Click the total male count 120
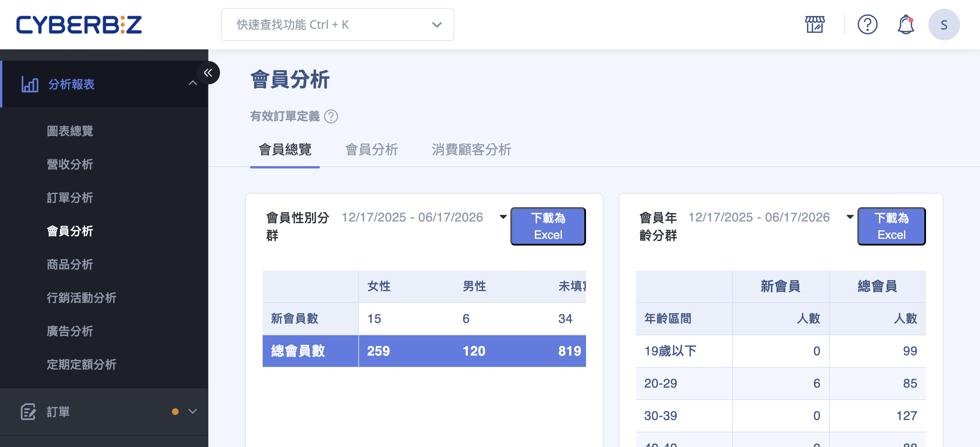 pyautogui.click(x=474, y=351)
